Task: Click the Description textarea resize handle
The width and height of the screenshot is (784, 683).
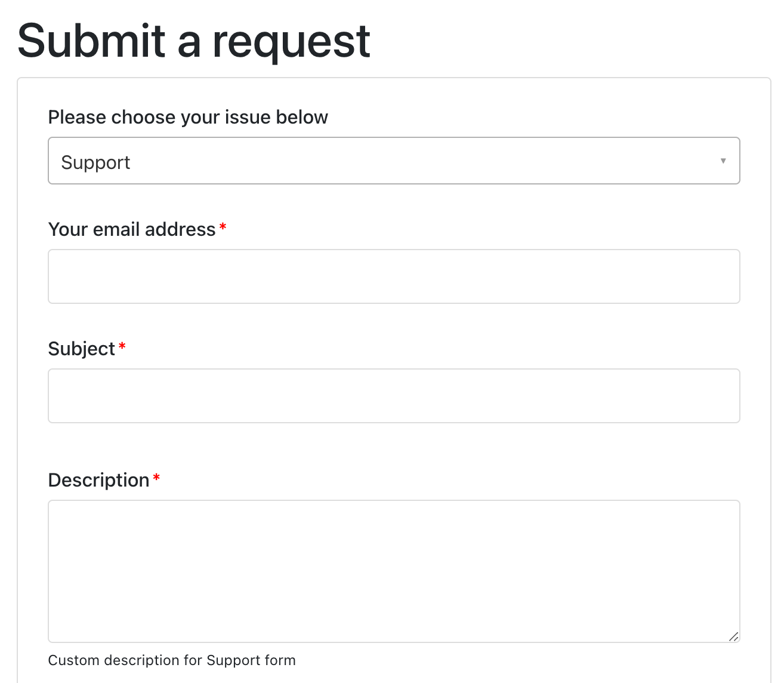Action: coord(733,636)
